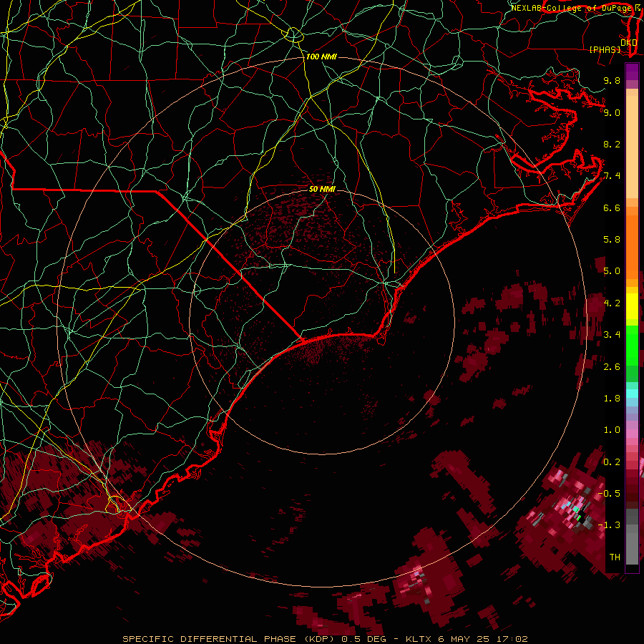Click the 2.6 value on the color scale

[x=612, y=367]
